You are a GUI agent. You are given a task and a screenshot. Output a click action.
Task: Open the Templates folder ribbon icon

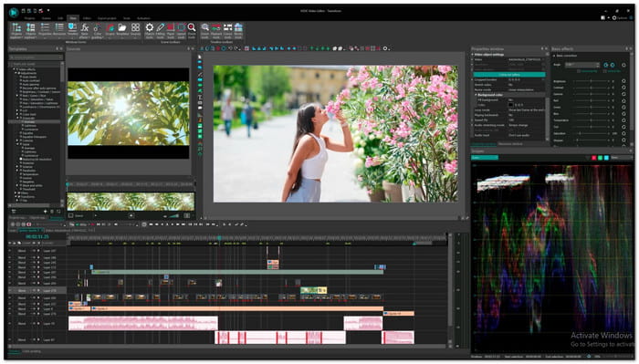click(122, 30)
